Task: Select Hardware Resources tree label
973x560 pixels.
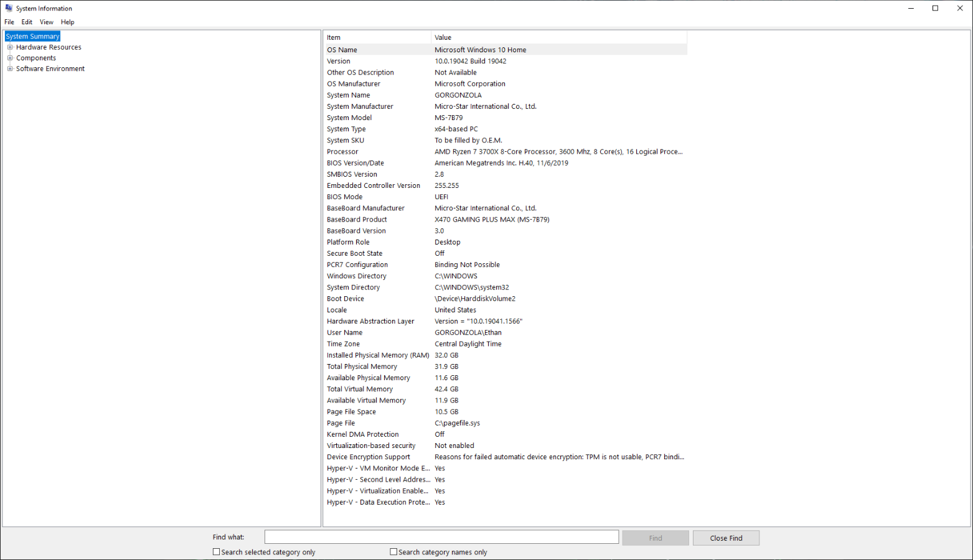Action: pos(49,47)
